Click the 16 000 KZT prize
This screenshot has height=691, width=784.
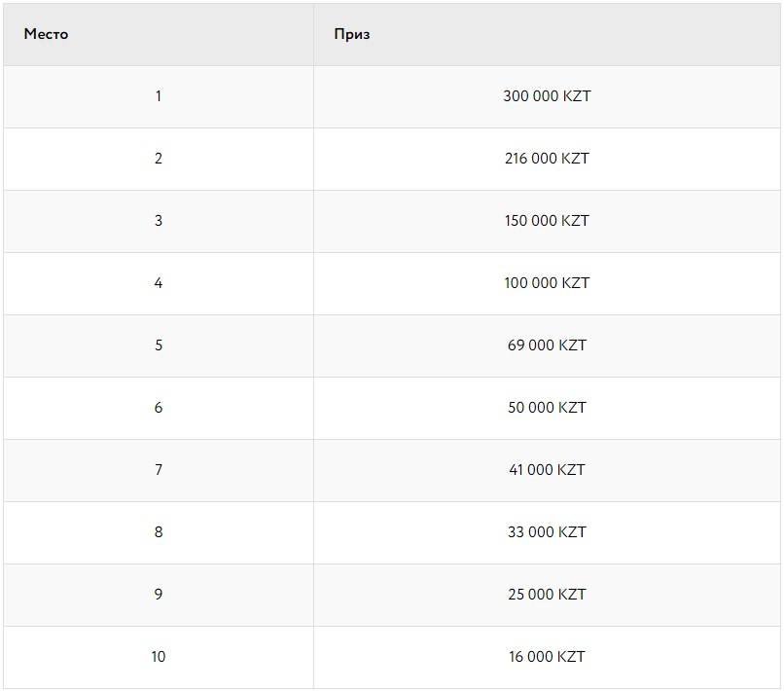547,657
